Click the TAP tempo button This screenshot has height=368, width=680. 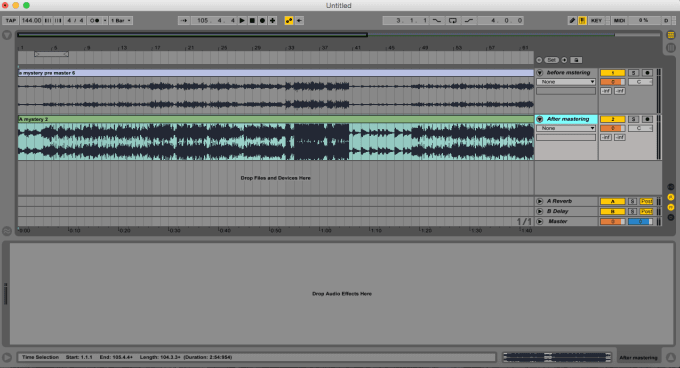(11, 20)
